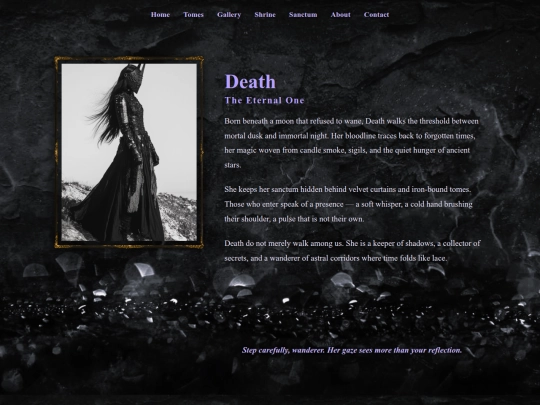Click paragraph starting 'Born beneath a moon'
The width and height of the screenshot is (540, 405).
pyautogui.click(x=352, y=143)
